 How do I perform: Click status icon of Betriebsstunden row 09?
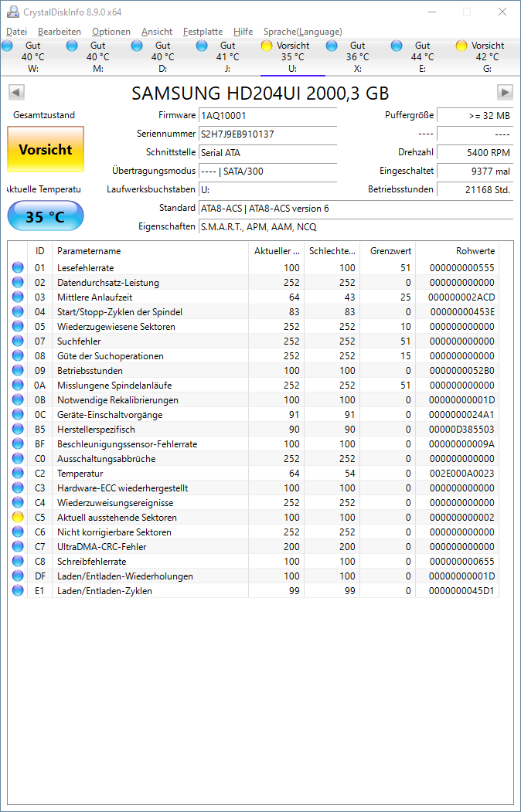[x=18, y=371]
